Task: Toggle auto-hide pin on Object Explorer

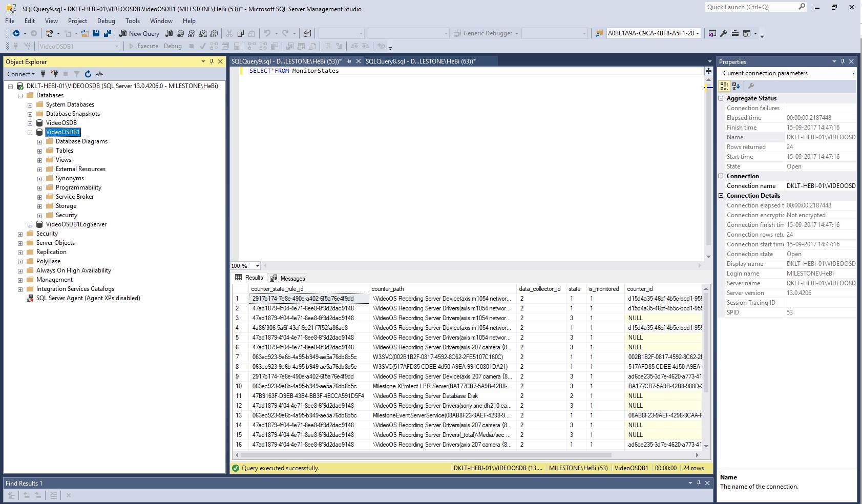Action: pos(212,61)
